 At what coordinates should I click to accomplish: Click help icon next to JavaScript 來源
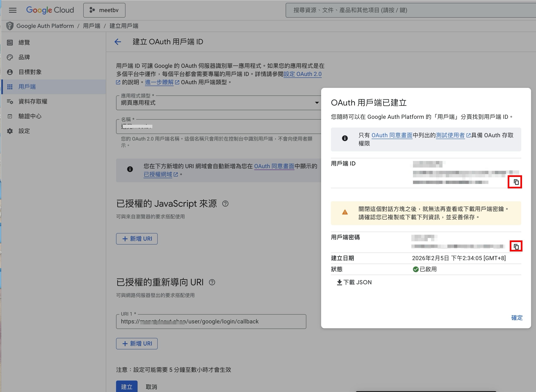pos(225,204)
